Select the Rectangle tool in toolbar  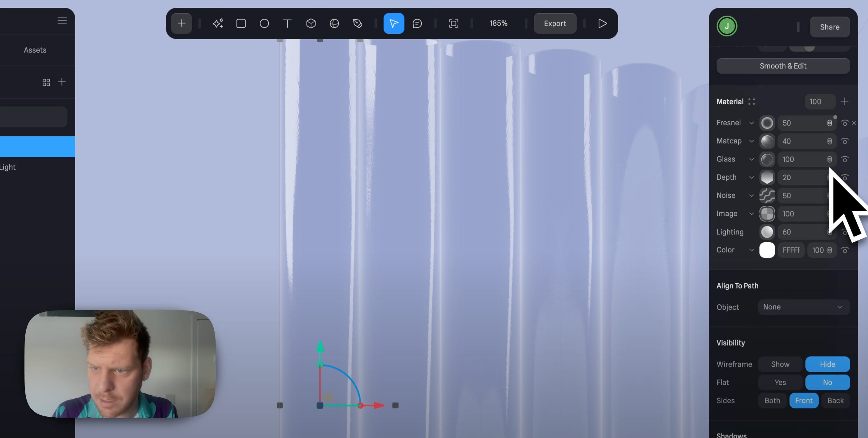click(241, 23)
